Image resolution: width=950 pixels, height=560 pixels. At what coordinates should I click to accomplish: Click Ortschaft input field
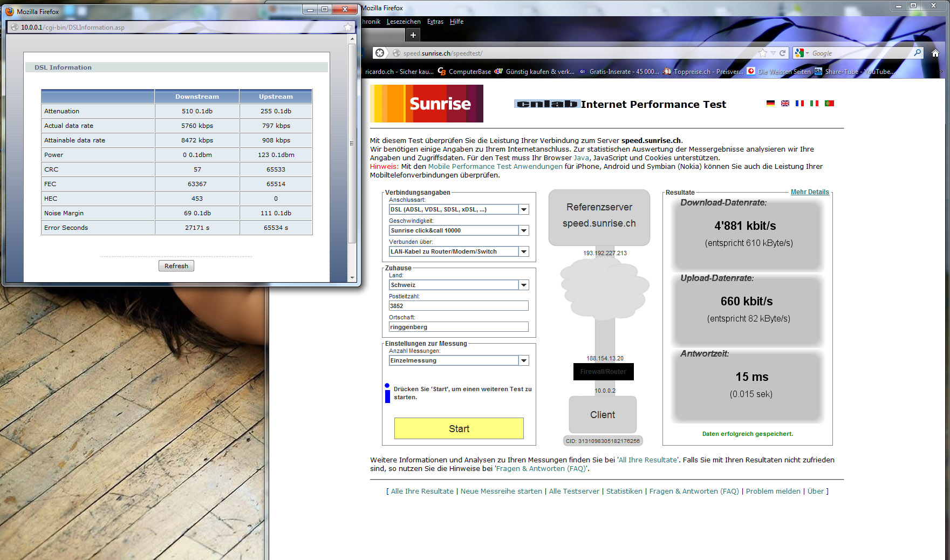(x=459, y=327)
